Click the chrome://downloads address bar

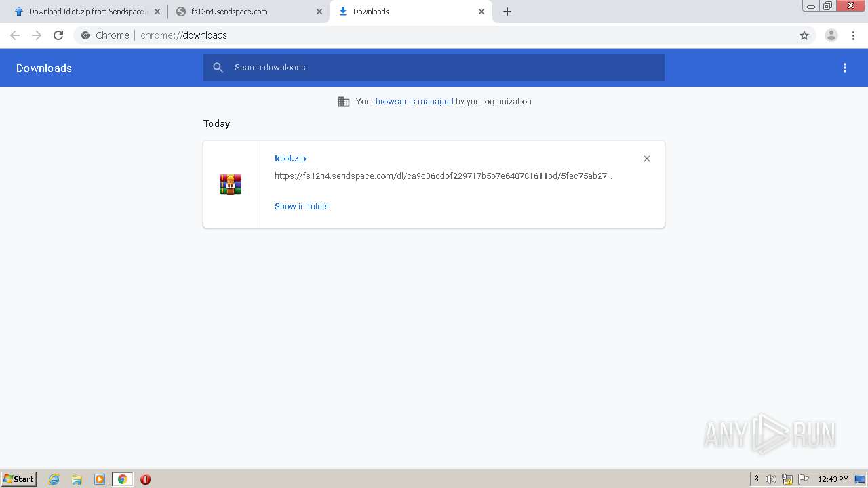click(434, 35)
